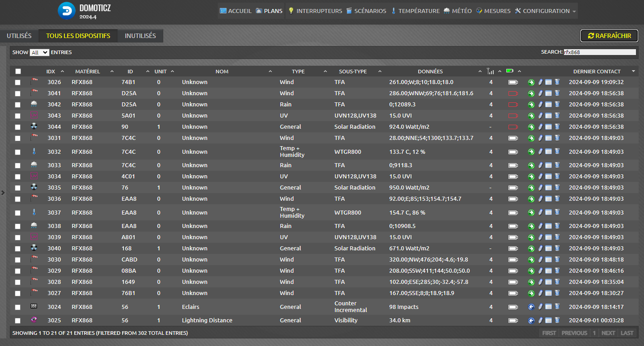Screen dimensions: 644x346
Task: Sort by the battery level column icon
Action: point(510,71)
